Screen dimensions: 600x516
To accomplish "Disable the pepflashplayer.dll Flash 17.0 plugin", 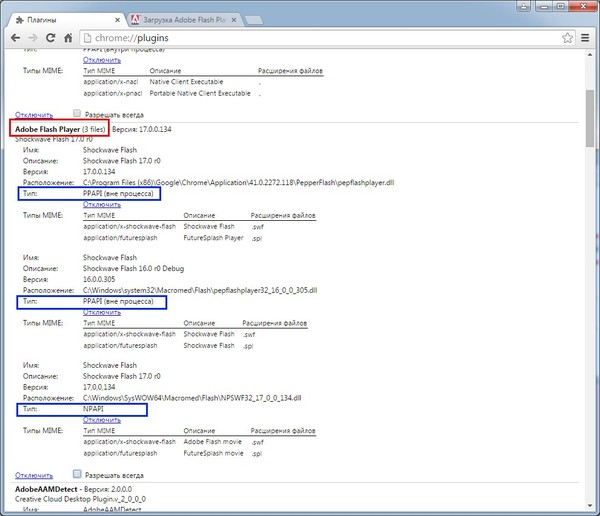I will pos(102,204).
